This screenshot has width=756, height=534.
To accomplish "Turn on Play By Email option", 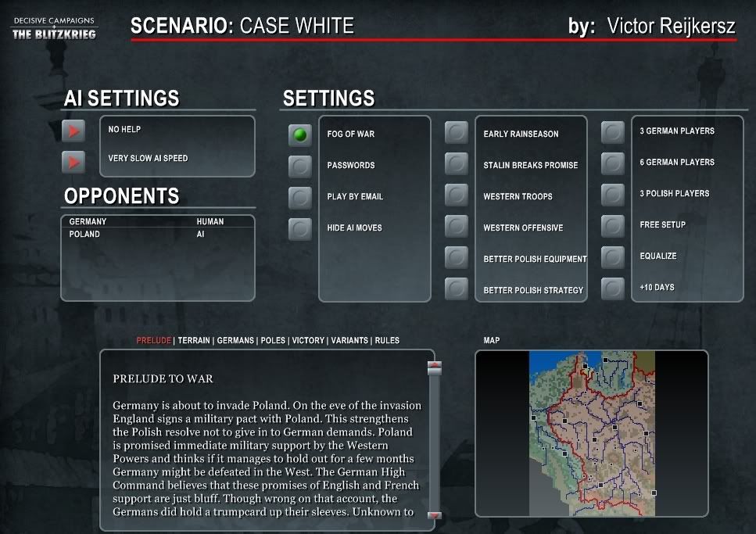I will 300,198.
